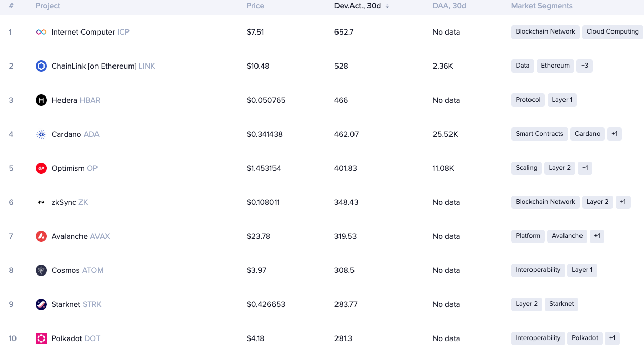
Task: Expand +1 segments in Polkadot row
Action: click(612, 338)
